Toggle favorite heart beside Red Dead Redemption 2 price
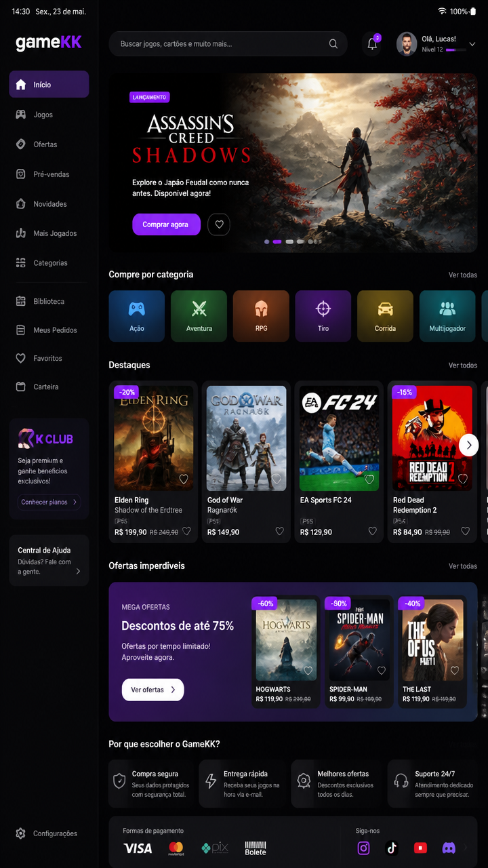Image resolution: width=488 pixels, height=868 pixels. pos(466,532)
